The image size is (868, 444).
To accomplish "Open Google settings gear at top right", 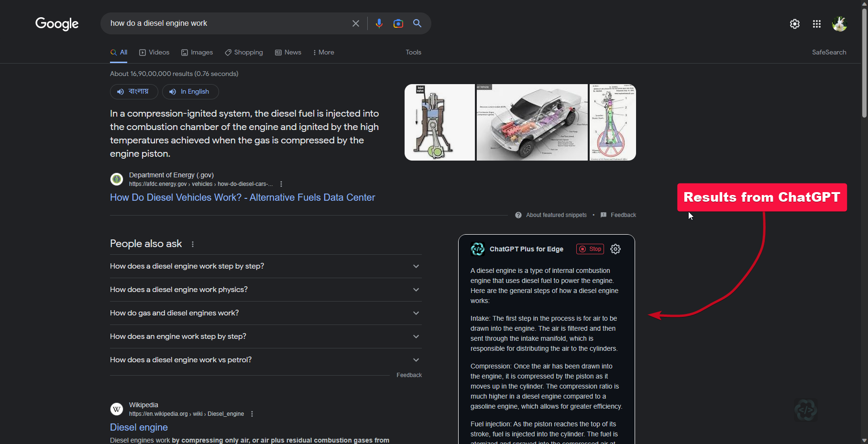I will pyautogui.click(x=795, y=24).
